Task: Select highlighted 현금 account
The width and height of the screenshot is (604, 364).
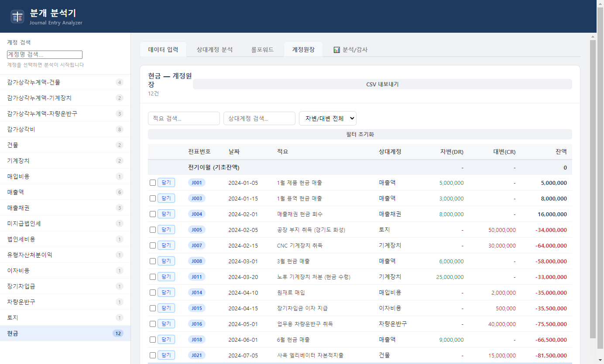Action: [65, 333]
